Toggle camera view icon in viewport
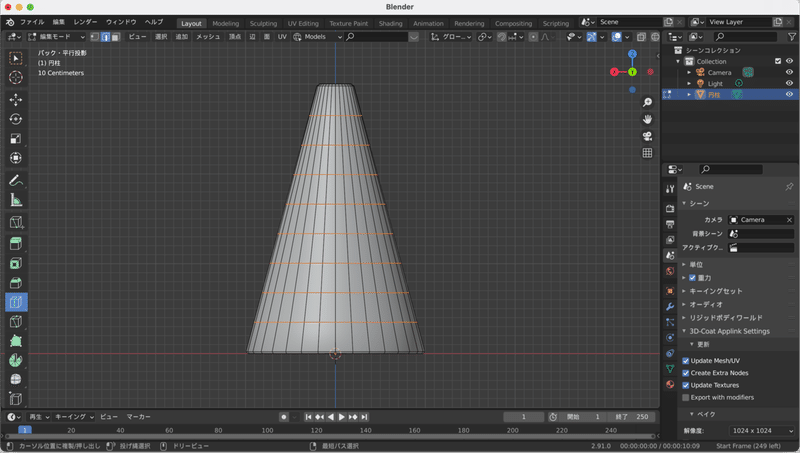The image size is (800, 453). pos(647,136)
